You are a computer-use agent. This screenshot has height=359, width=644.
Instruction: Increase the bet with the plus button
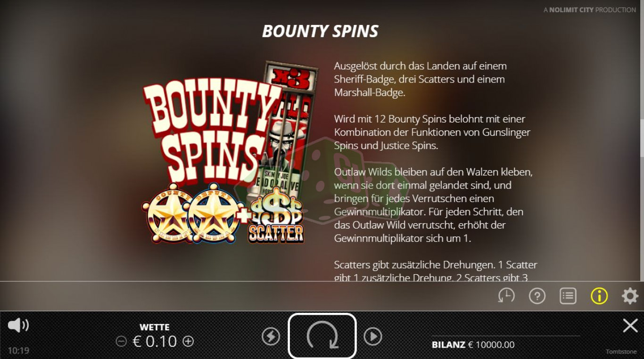coord(188,342)
